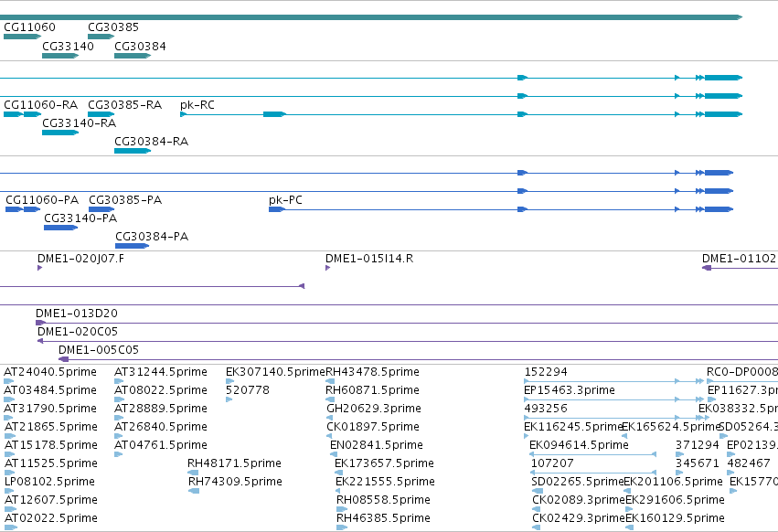778x532 pixels.
Task: Select the pk-RC transcript label
Action: click(x=197, y=105)
